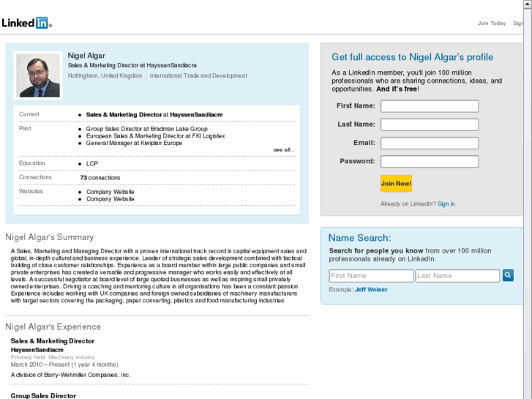Click HayssenSandiacre under Experience section
The height and width of the screenshot is (399, 532).
coord(37,350)
